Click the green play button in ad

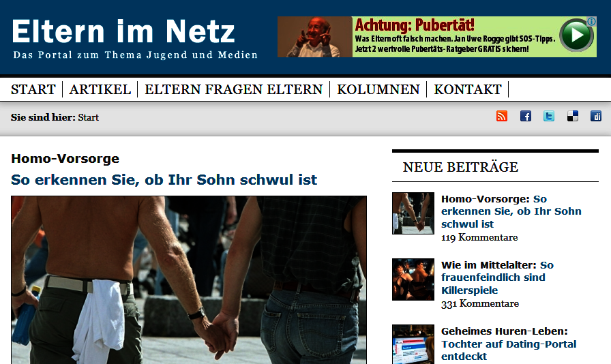[x=577, y=35]
